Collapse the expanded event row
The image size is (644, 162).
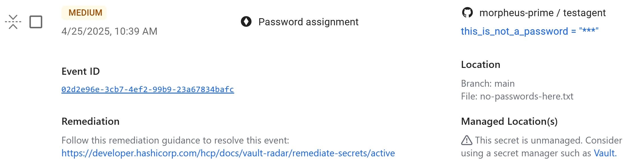click(x=13, y=22)
